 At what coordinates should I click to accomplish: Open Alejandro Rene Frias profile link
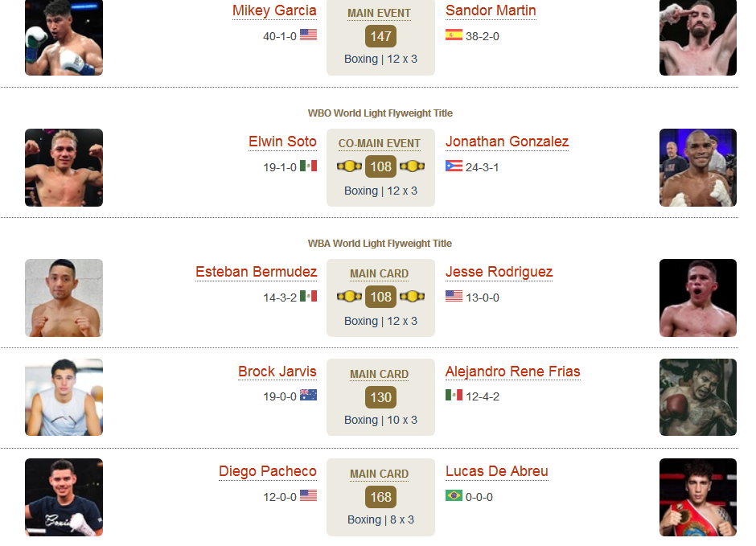pos(513,372)
